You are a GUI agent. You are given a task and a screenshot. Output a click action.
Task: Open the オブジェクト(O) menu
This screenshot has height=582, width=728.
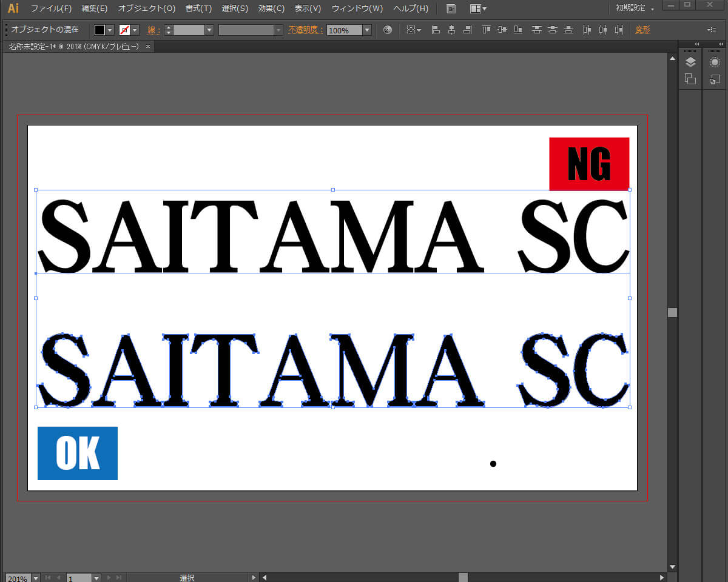click(x=147, y=8)
